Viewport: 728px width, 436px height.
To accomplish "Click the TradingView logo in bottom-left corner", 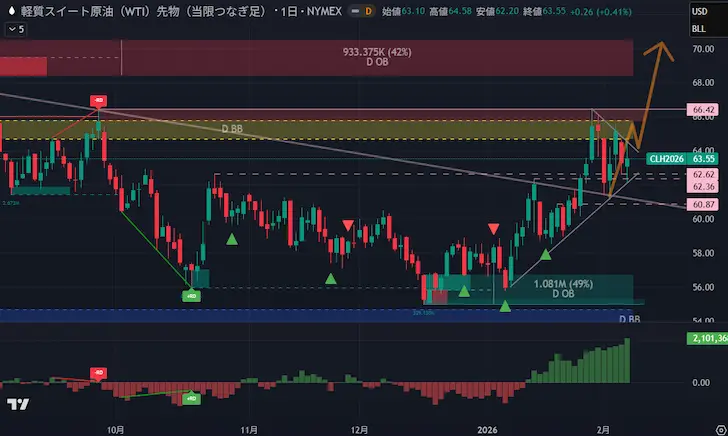I will (17, 404).
